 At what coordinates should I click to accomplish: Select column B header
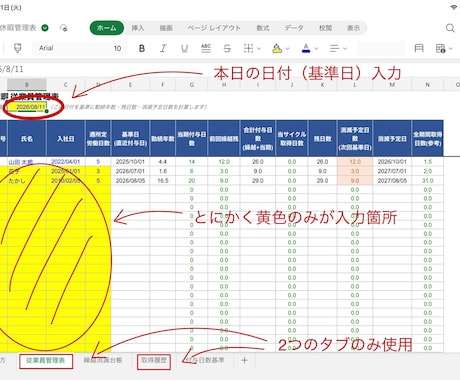[x=27, y=85]
